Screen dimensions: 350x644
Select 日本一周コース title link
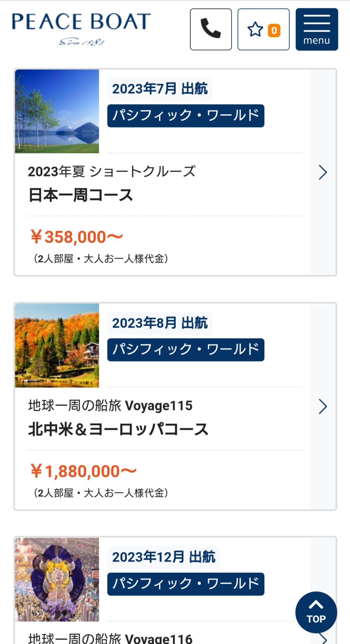[x=81, y=195]
